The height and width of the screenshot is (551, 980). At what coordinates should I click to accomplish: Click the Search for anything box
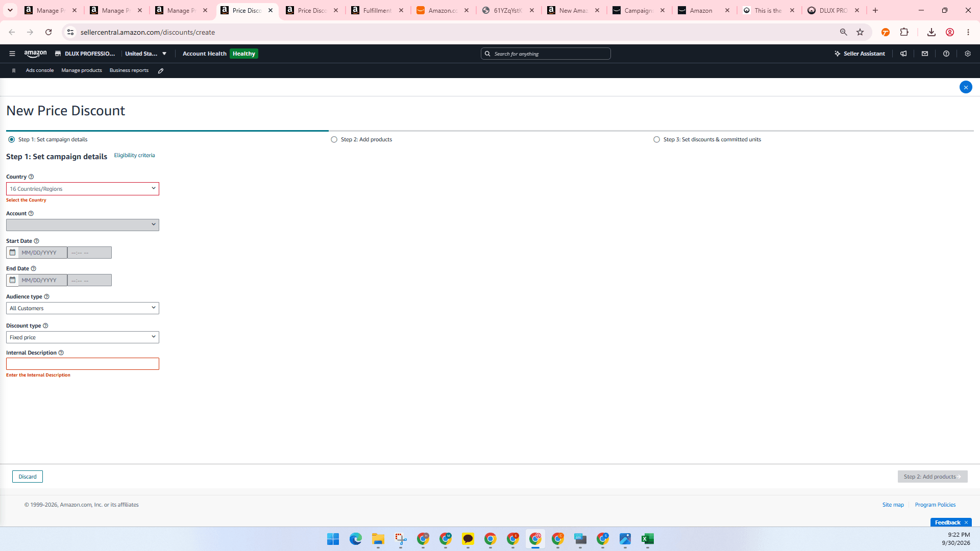(x=546, y=54)
